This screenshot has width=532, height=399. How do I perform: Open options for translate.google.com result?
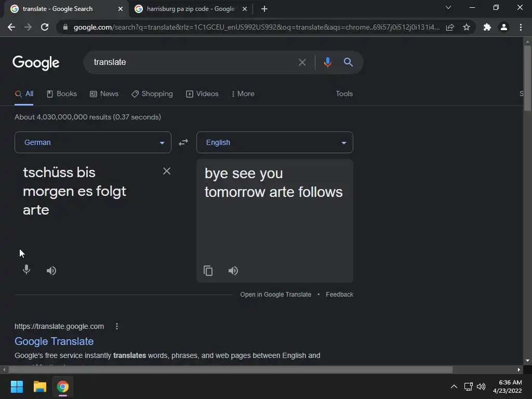(x=117, y=326)
